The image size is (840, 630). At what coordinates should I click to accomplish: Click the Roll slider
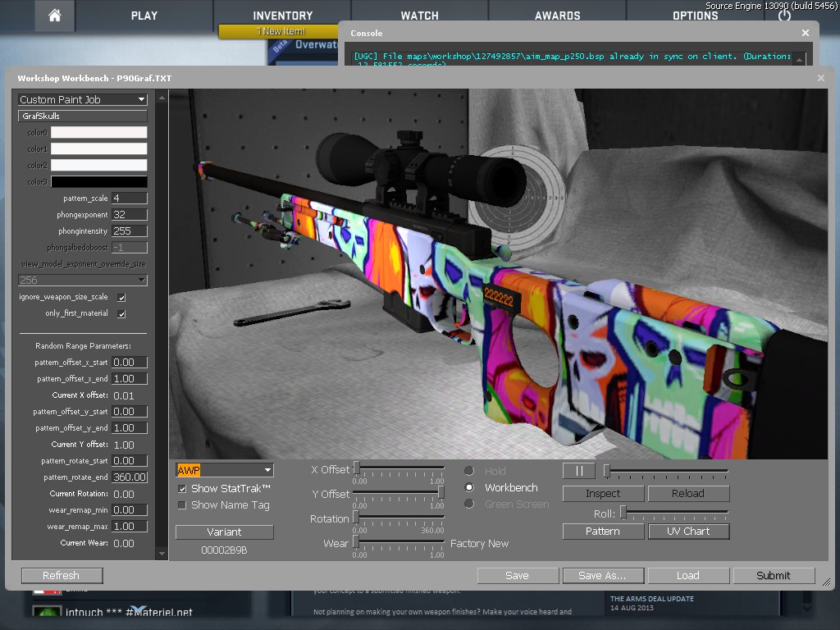coord(674,513)
